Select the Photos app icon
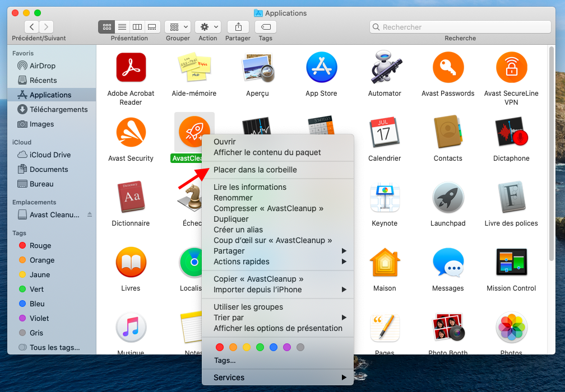565x392 pixels. click(511, 327)
